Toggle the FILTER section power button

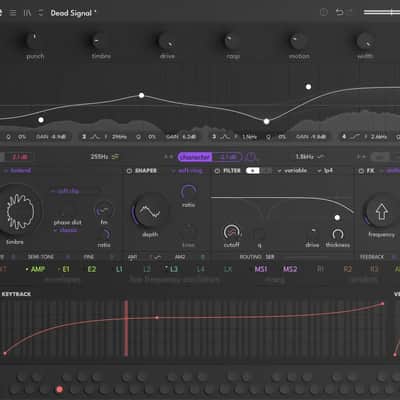[x=217, y=171]
